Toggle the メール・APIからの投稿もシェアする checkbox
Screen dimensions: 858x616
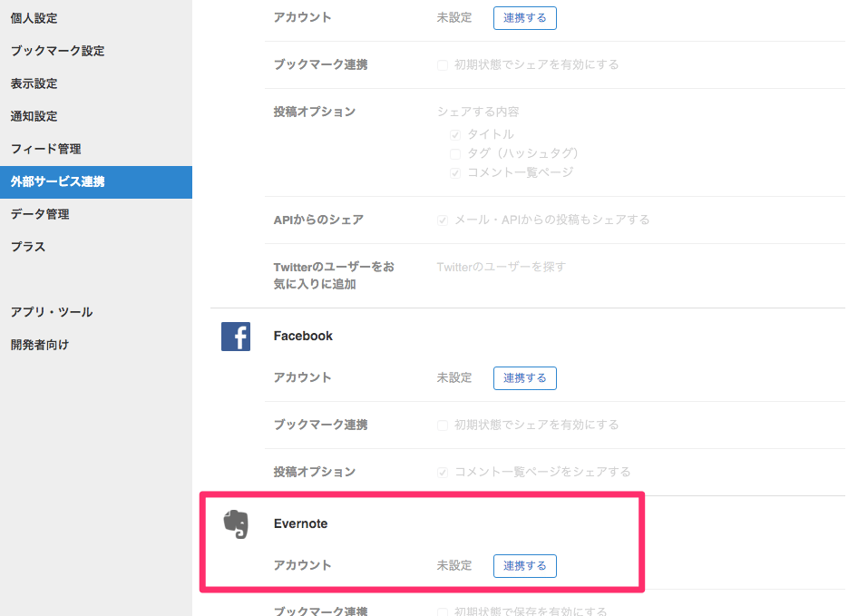[x=443, y=220]
